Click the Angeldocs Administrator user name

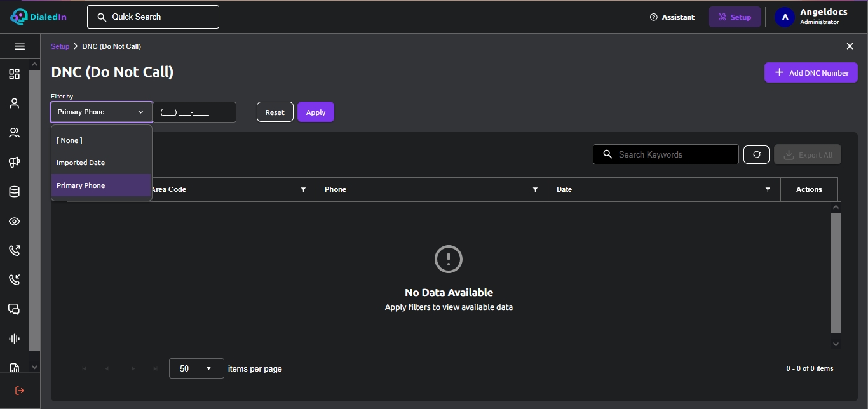[824, 17]
